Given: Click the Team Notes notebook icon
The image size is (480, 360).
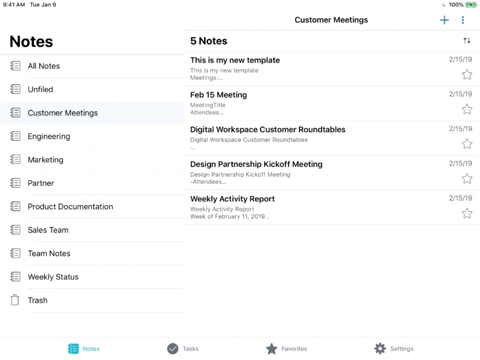Looking at the screenshot, I should click(15, 253).
